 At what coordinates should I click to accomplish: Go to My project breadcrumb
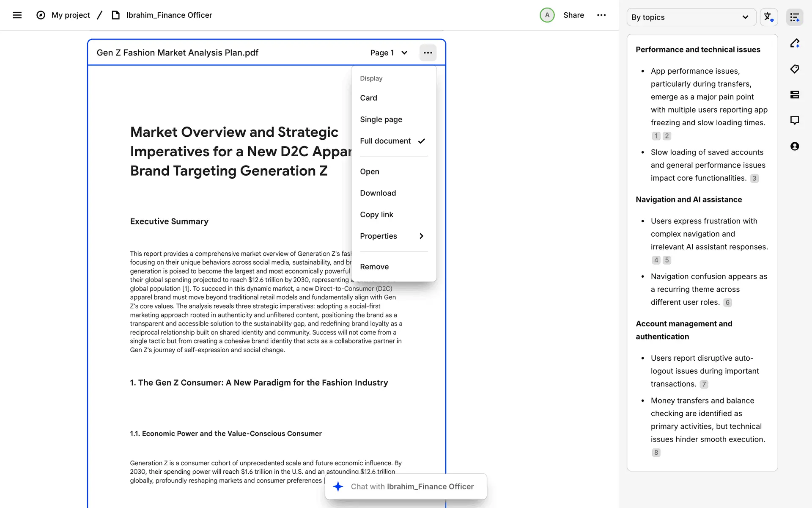71,15
